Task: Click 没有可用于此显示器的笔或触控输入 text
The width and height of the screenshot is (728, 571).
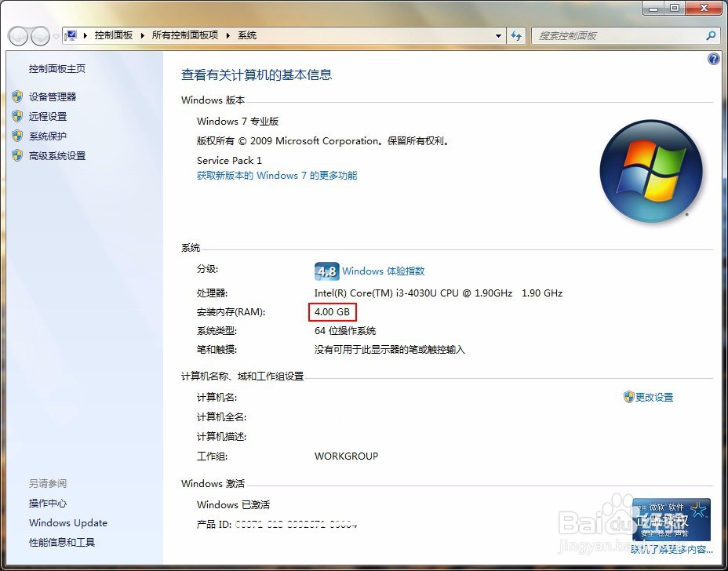Action: [390, 350]
